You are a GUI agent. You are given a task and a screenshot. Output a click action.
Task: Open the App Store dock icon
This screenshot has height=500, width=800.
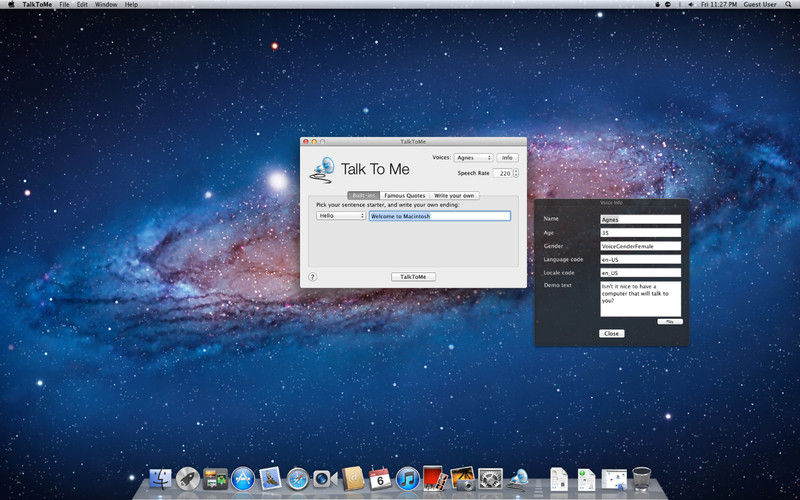pyautogui.click(x=243, y=479)
